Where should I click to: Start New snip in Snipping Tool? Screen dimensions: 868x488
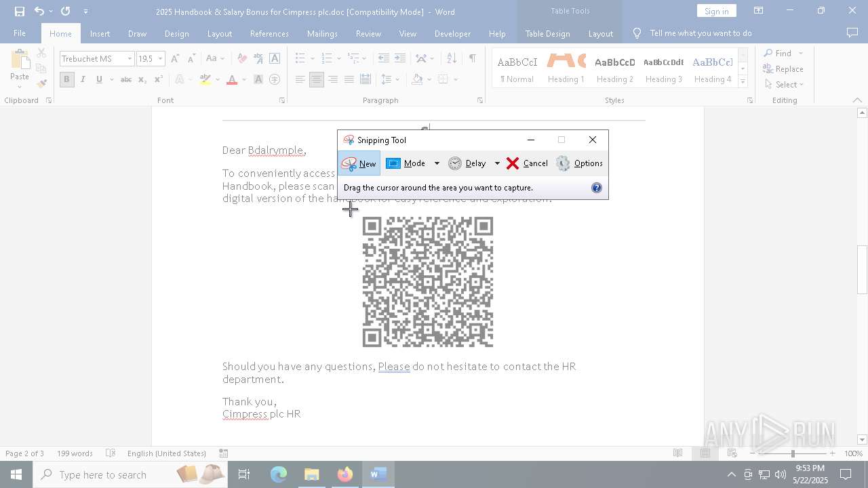tap(359, 163)
